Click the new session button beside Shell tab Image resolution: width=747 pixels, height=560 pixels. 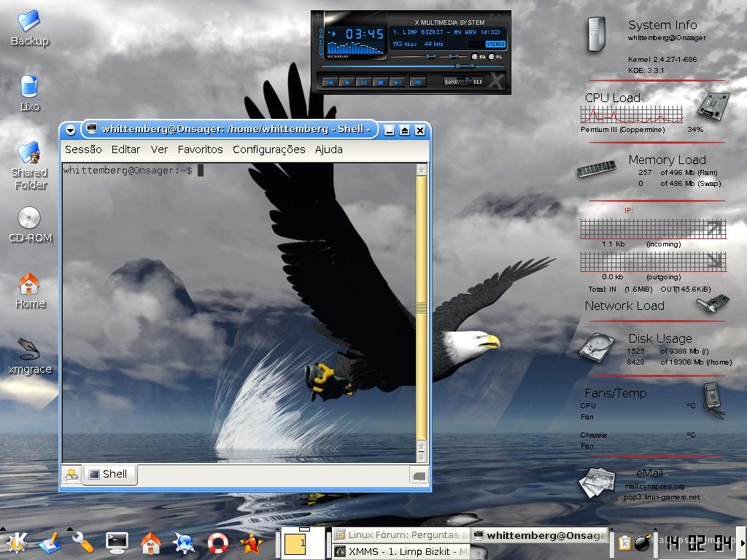click(x=72, y=474)
